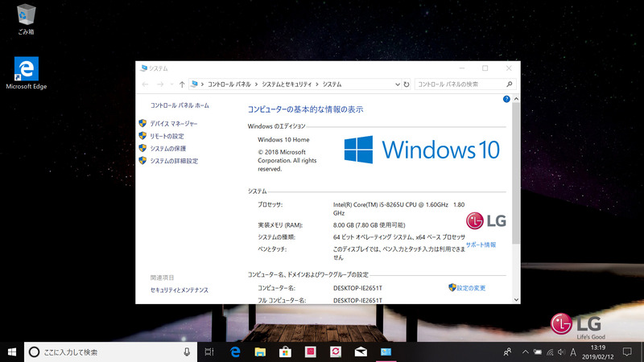
Task: Click 設定の変更 to change computer name
Action: coord(471,288)
